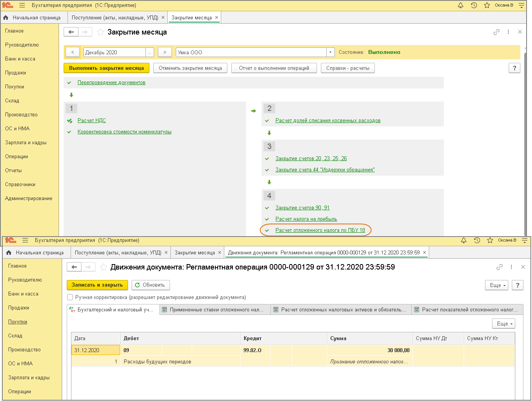532x401 pixels.
Task: Open Отчет о выполнении операций
Action: [x=274, y=68]
